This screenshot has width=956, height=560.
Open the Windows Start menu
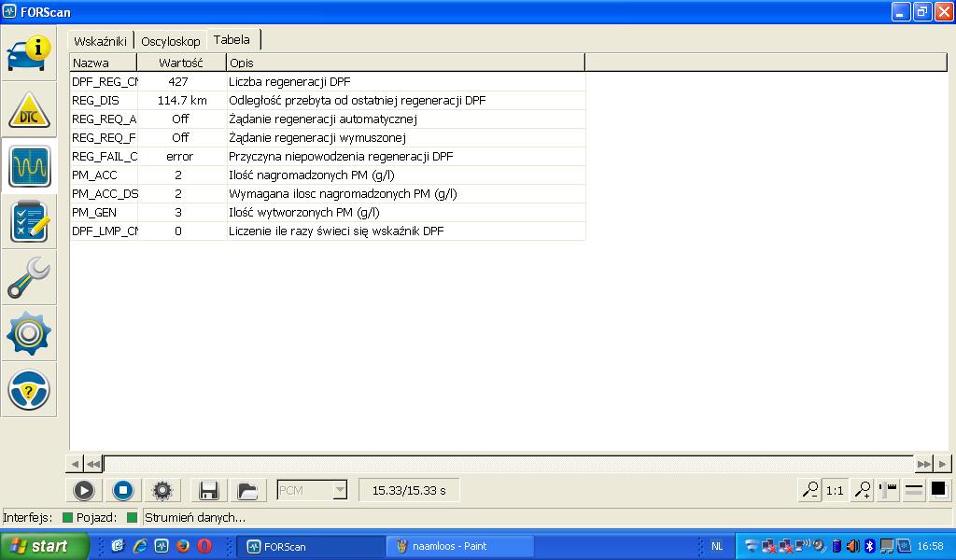tap(43, 546)
